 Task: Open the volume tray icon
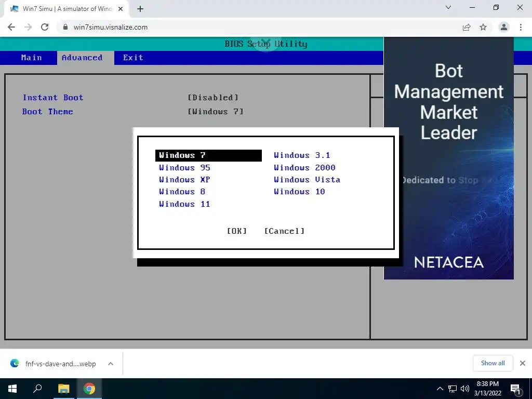tap(465, 389)
